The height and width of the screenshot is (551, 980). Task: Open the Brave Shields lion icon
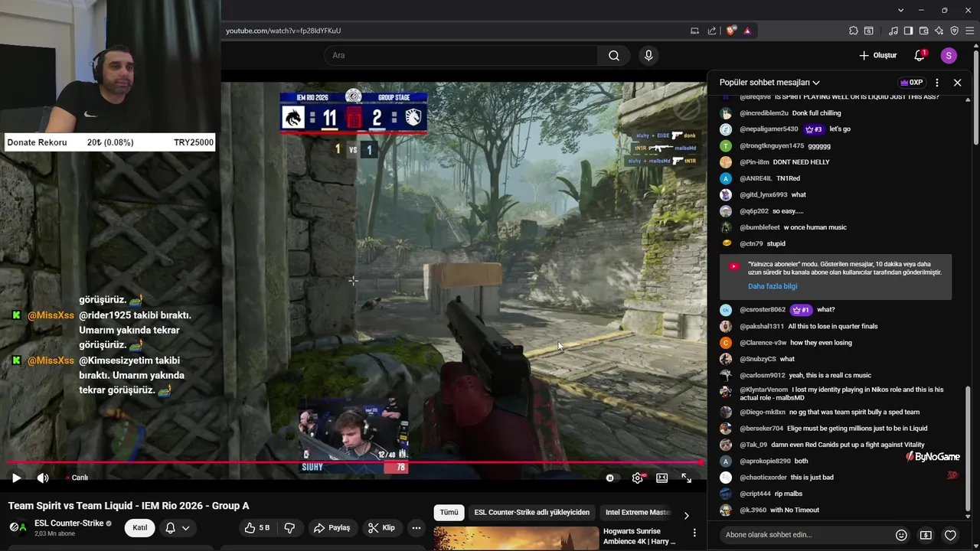coord(731,31)
